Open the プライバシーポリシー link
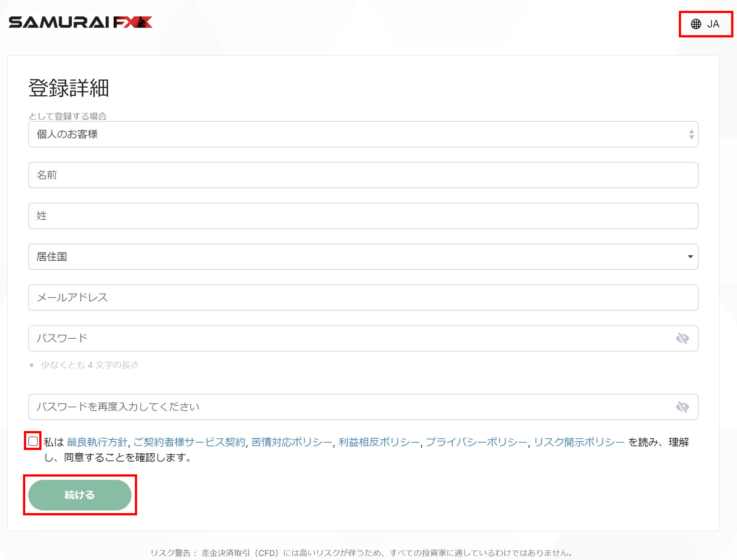The width and height of the screenshot is (737, 560). pyautogui.click(x=476, y=442)
